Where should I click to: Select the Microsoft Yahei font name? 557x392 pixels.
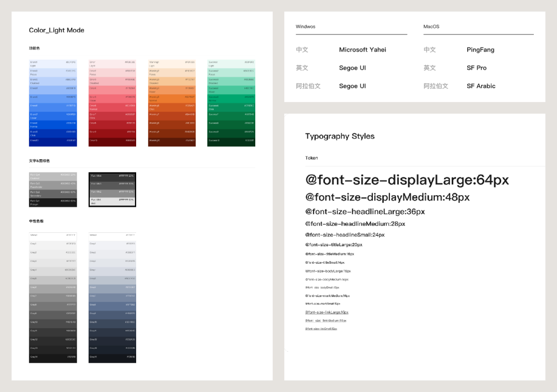(x=363, y=49)
